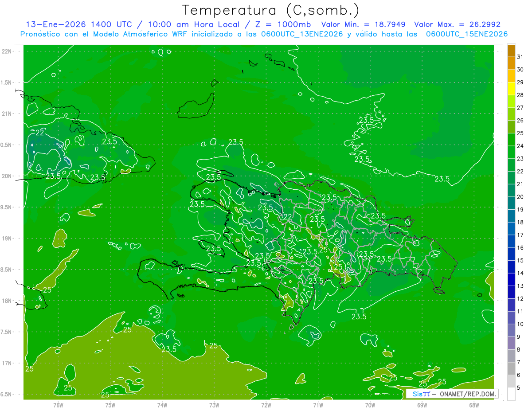Click the '22N' latitude axis label

[x=7, y=51]
